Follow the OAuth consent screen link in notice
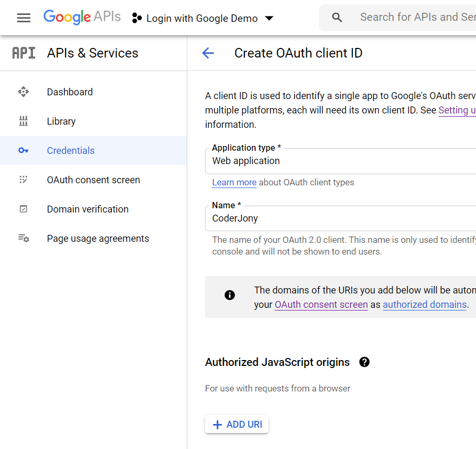Image resolution: width=476 pixels, height=449 pixels. pyautogui.click(x=321, y=305)
